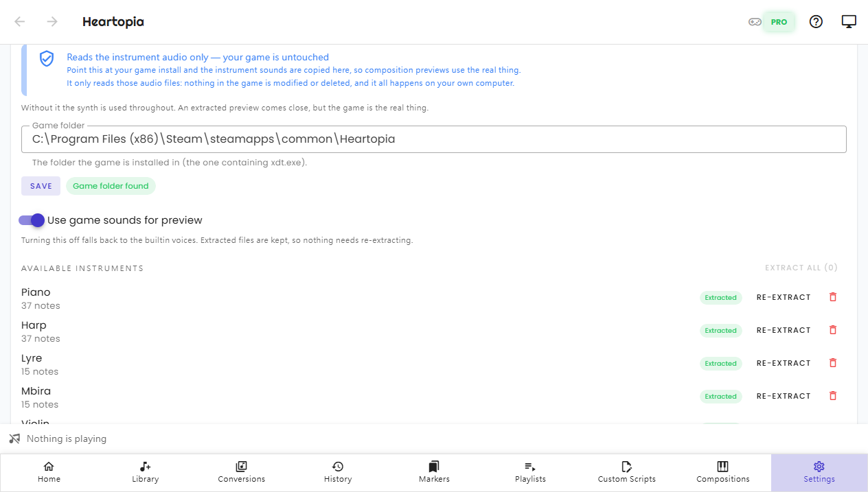Screen dimensions: 868x492
Task: Re-extract the Piano instrument
Action: 784,297
